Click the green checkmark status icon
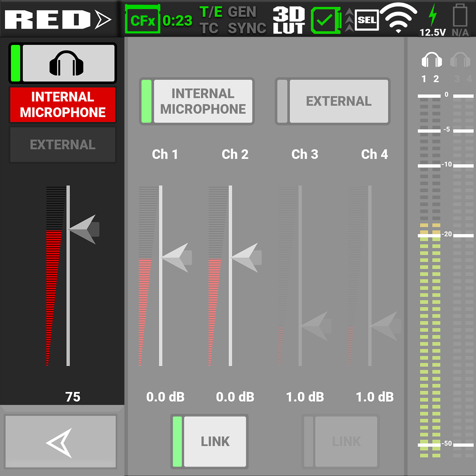 325,20
